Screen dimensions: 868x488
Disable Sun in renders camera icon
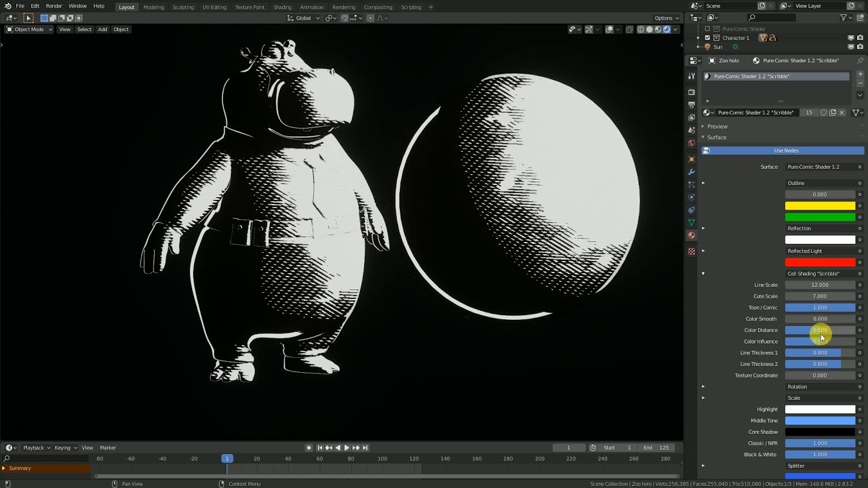tap(861, 47)
